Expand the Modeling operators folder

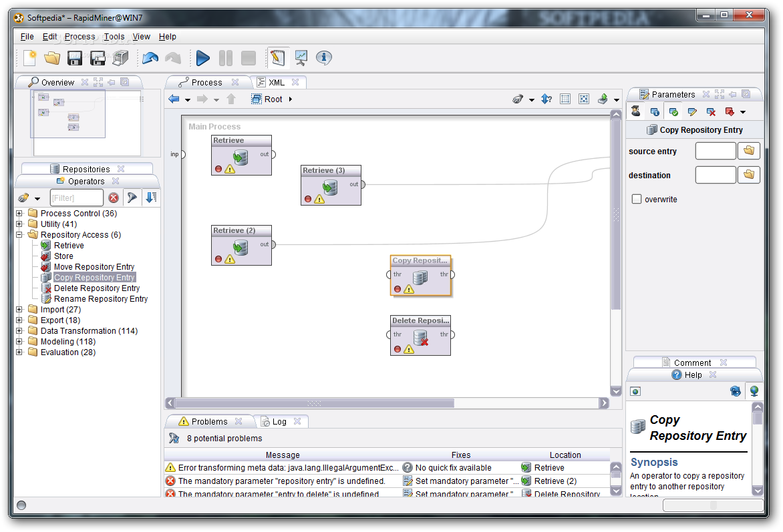(19, 341)
